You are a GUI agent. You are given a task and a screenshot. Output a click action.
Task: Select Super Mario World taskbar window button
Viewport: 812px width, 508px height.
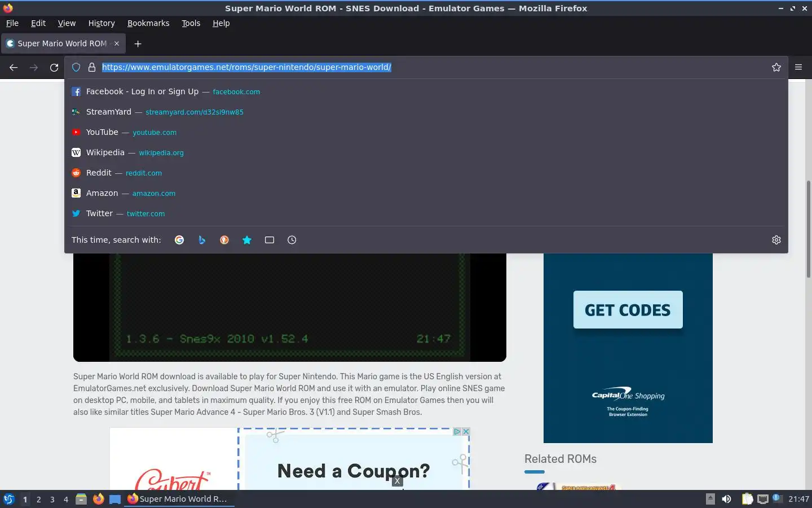point(179,499)
